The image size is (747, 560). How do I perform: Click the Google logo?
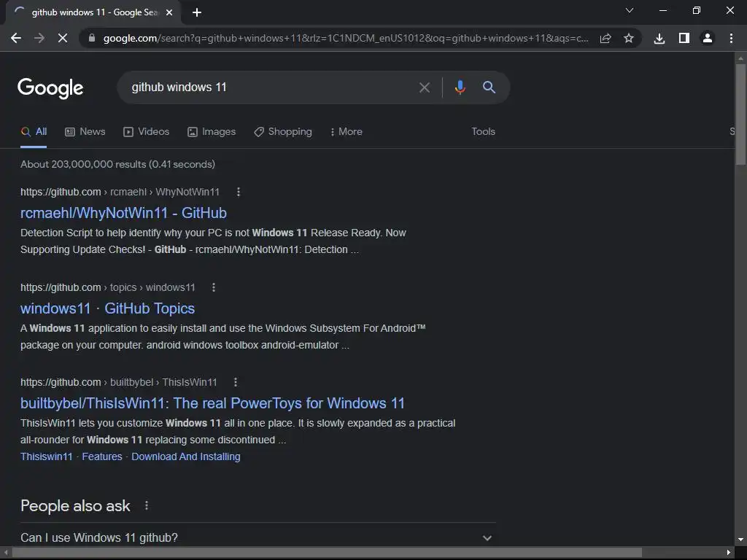[x=50, y=88]
